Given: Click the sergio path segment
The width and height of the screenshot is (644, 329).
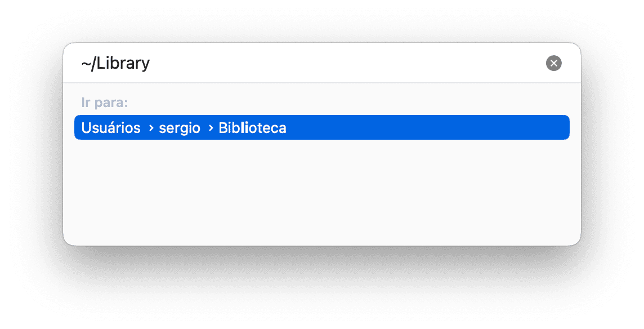Looking at the screenshot, I should click(180, 128).
